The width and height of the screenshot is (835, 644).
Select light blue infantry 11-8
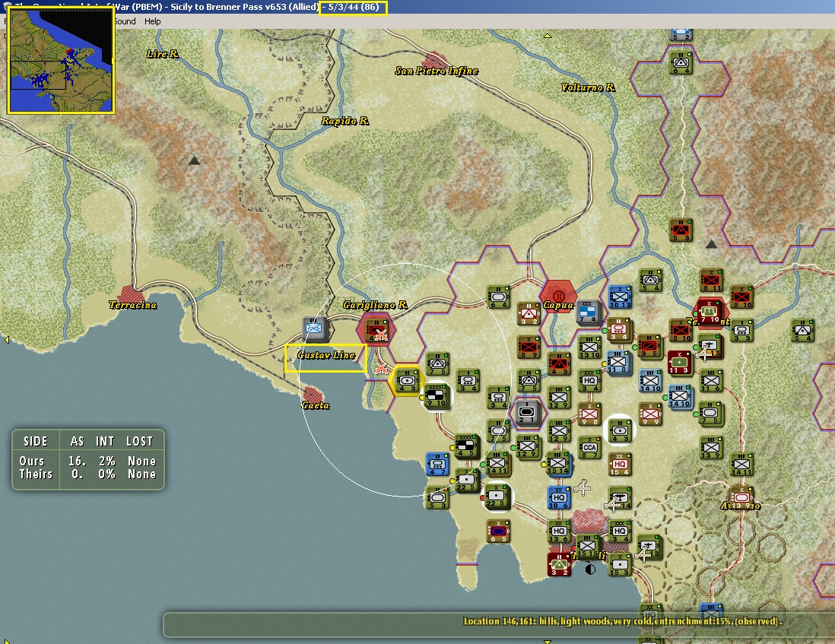(618, 363)
